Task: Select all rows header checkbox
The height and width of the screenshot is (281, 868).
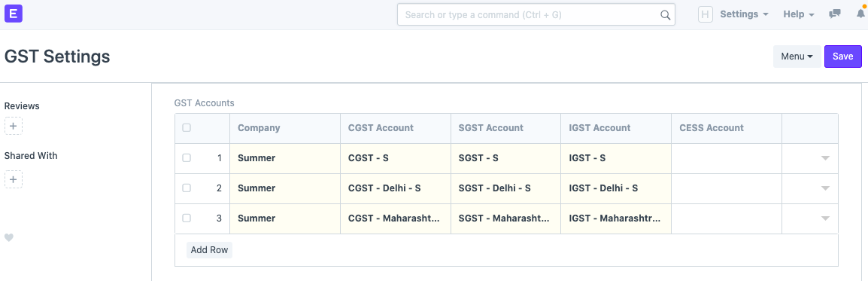Action: [x=187, y=127]
